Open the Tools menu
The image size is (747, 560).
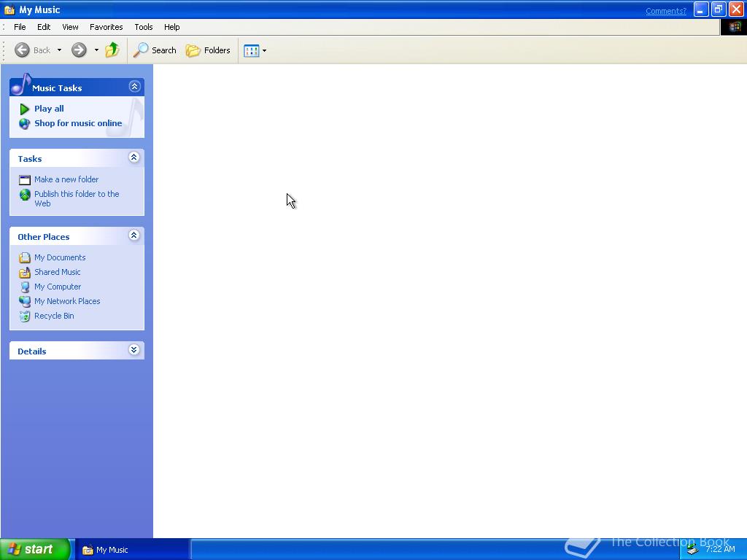point(144,27)
